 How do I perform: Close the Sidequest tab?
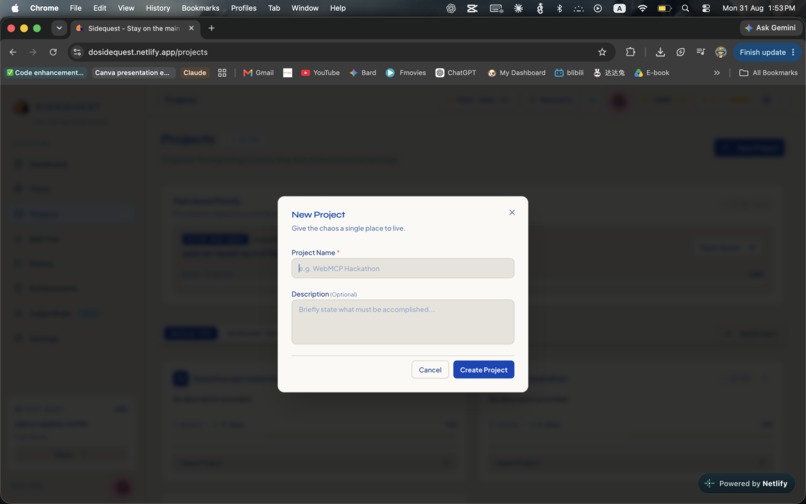pyautogui.click(x=191, y=28)
